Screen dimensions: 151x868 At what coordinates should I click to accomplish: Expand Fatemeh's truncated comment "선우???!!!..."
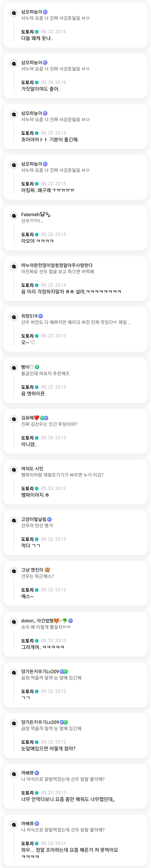coord(32,221)
